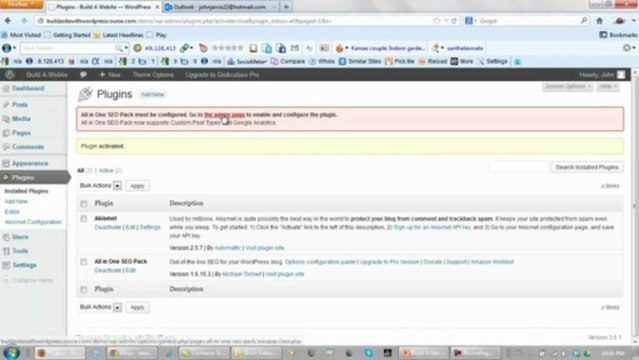Open the plugin Editor submenu link

tap(12, 212)
